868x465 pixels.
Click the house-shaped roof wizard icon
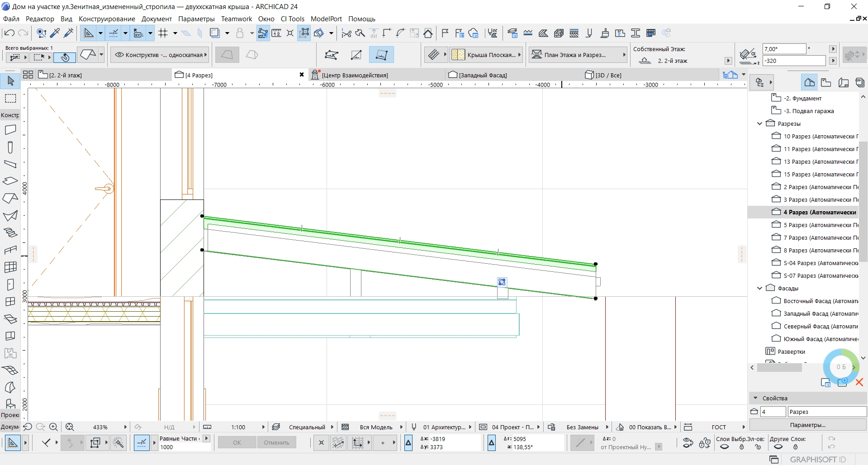(428, 33)
